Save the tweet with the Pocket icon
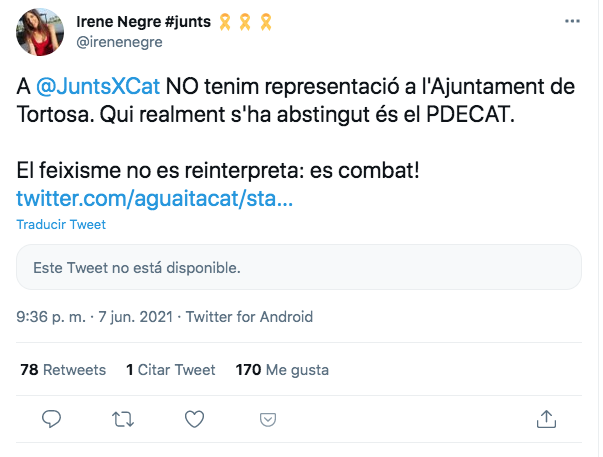 click(267, 417)
